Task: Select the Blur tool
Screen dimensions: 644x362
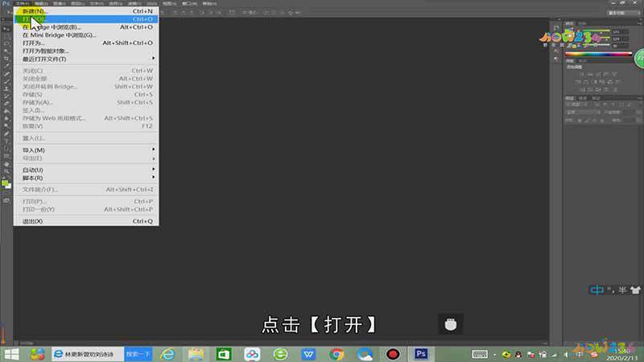Action: 6,118
